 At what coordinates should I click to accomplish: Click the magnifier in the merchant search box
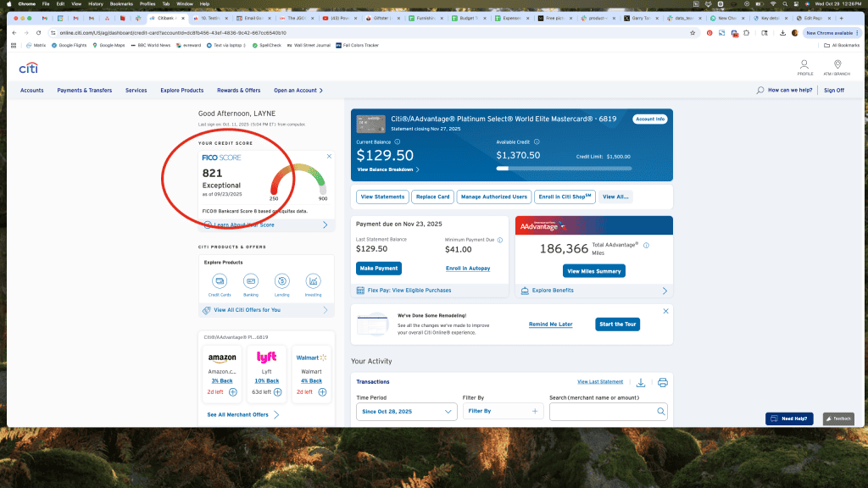661,410
